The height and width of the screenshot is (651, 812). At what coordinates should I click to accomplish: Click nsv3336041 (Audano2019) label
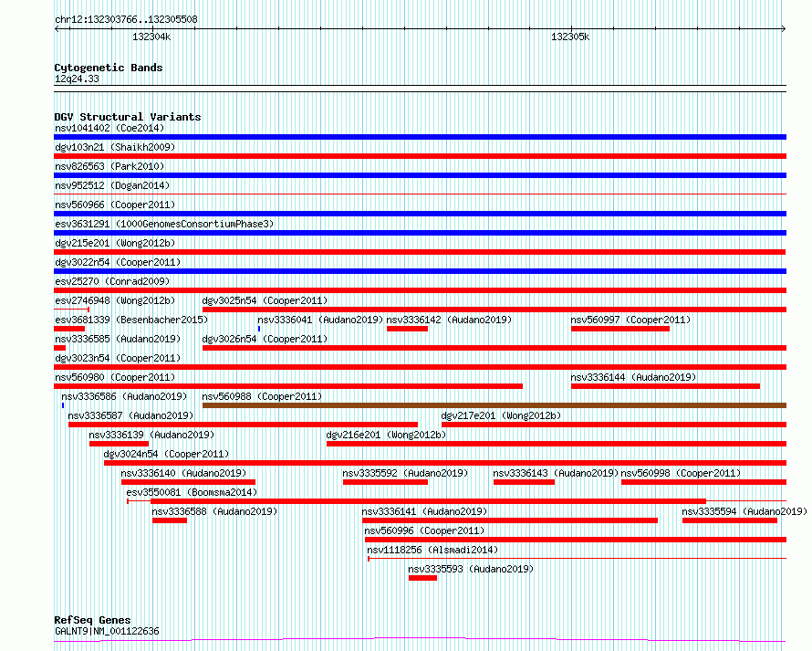pyautogui.click(x=320, y=320)
